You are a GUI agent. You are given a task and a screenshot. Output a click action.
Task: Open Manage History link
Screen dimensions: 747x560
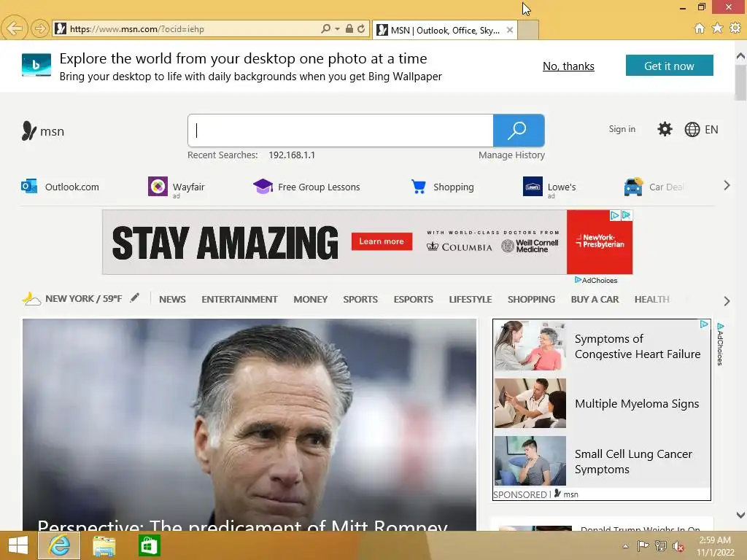click(511, 155)
